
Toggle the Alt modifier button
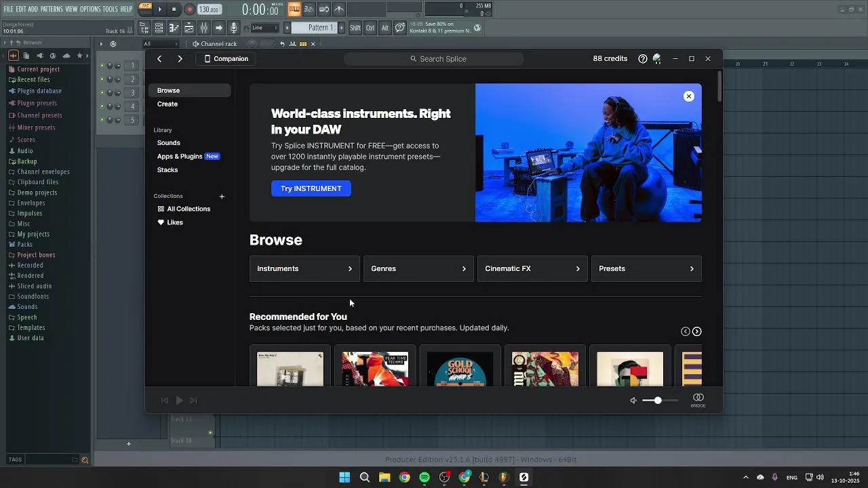(x=385, y=28)
